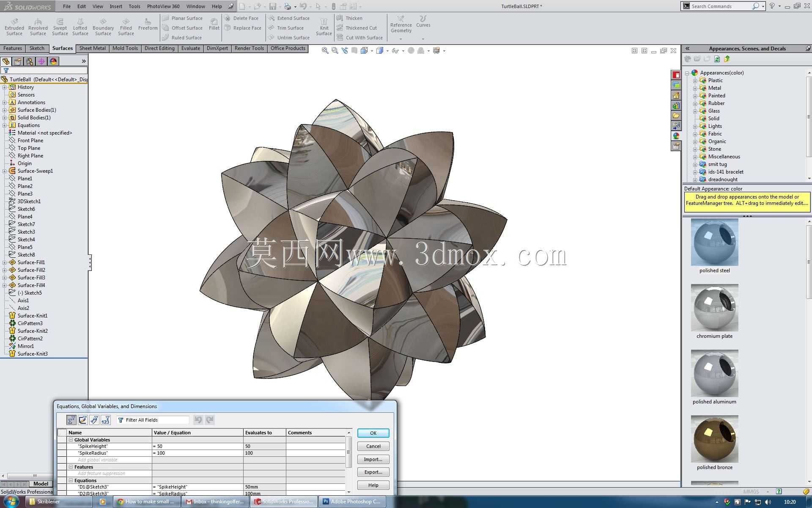Expand the Equations tree node

pos(4,125)
